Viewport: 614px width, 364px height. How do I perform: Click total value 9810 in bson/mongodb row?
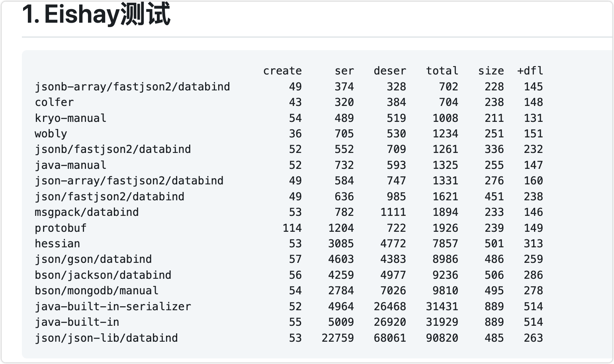tap(445, 291)
